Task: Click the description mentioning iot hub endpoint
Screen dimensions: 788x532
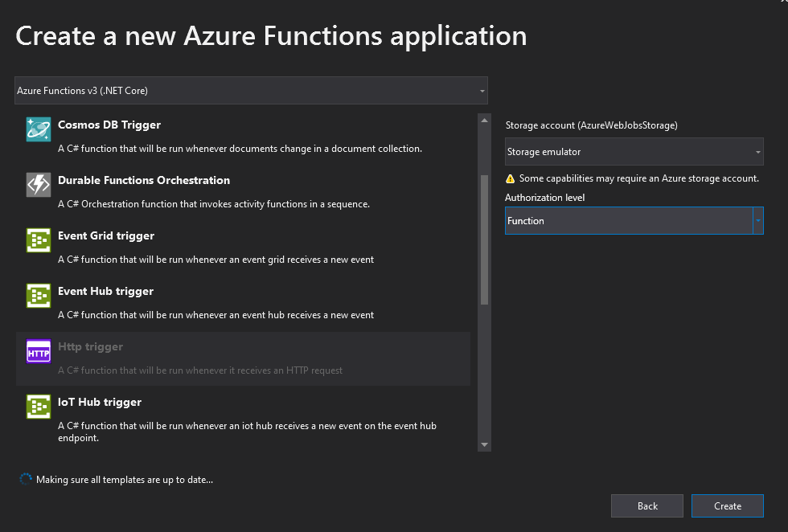Action: point(248,432)
